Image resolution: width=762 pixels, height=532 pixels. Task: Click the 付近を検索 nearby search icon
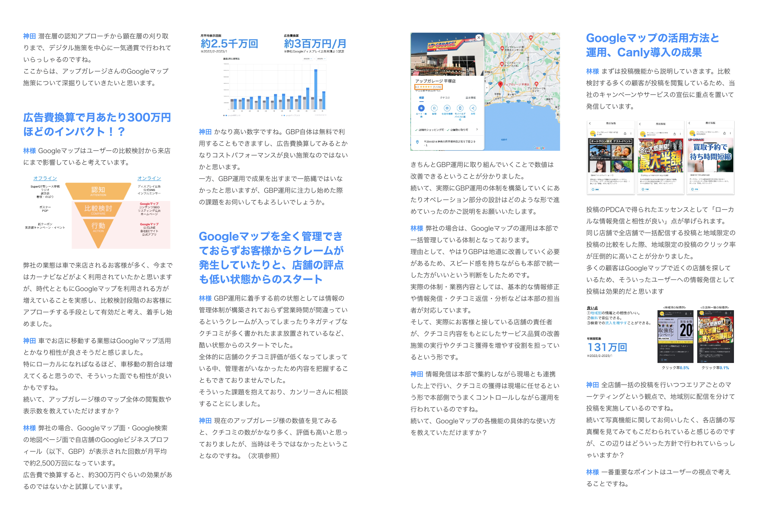coord(447,108)
